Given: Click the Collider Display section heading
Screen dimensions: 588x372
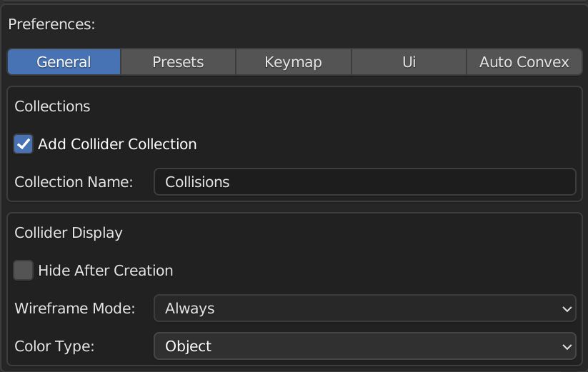Looking at the screenshot, I should click(x=69, y=233).
